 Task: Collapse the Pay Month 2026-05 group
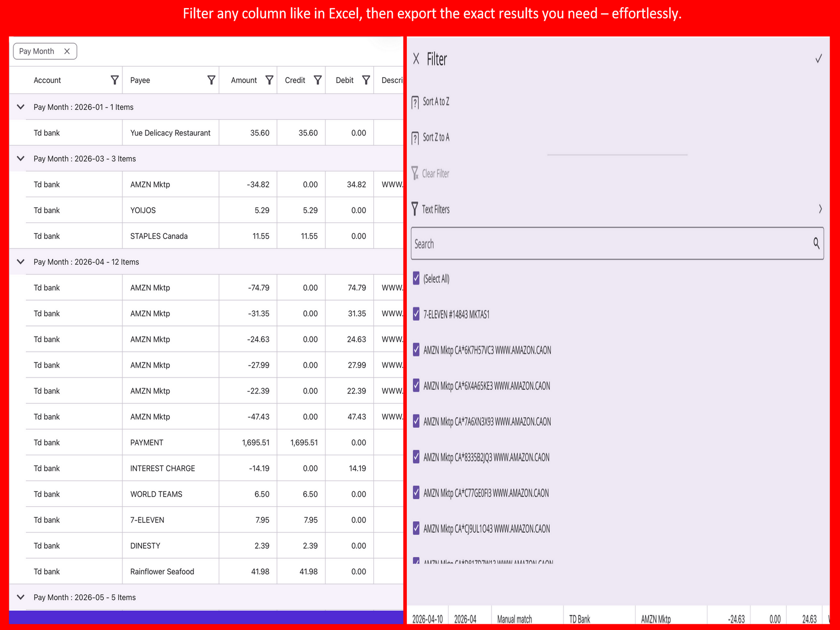[21, 597]
